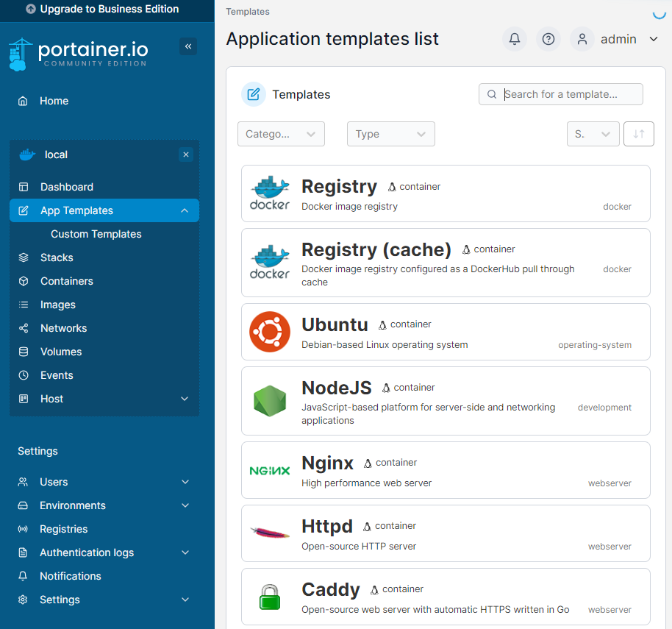
Task: Select the NodeJS template card
Action: (x=446, y=402)
